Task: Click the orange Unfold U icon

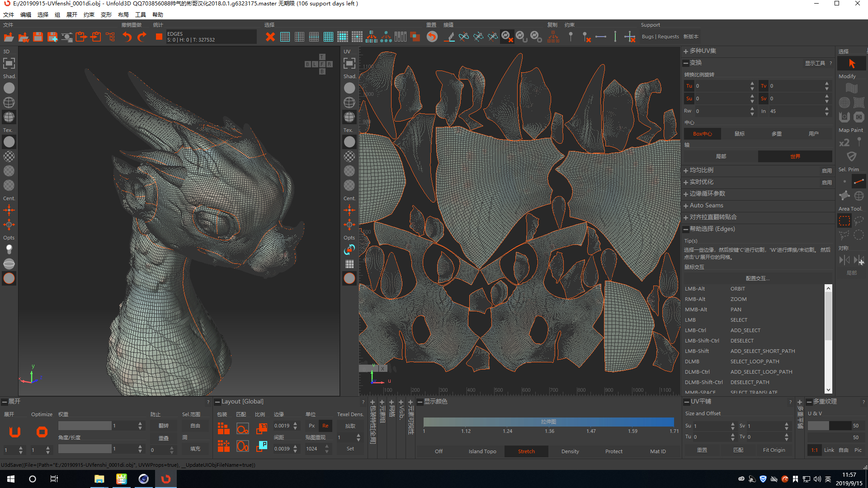Action: pyautogui.click(x=15, y=432)
